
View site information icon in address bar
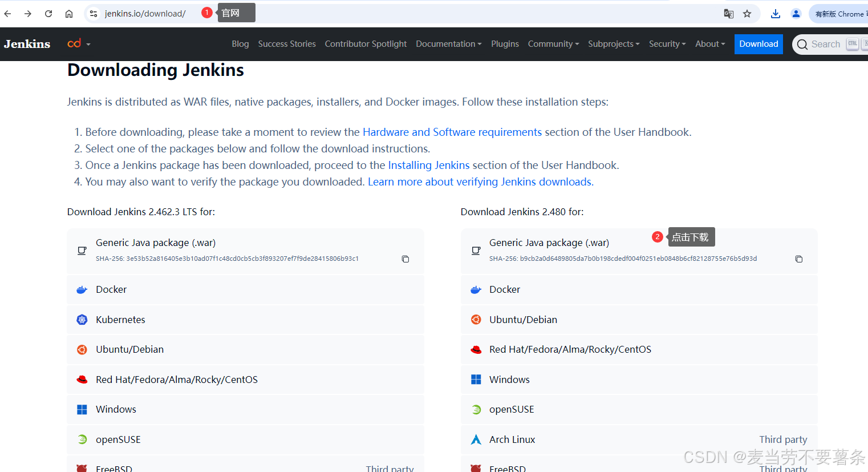[94, 14]
